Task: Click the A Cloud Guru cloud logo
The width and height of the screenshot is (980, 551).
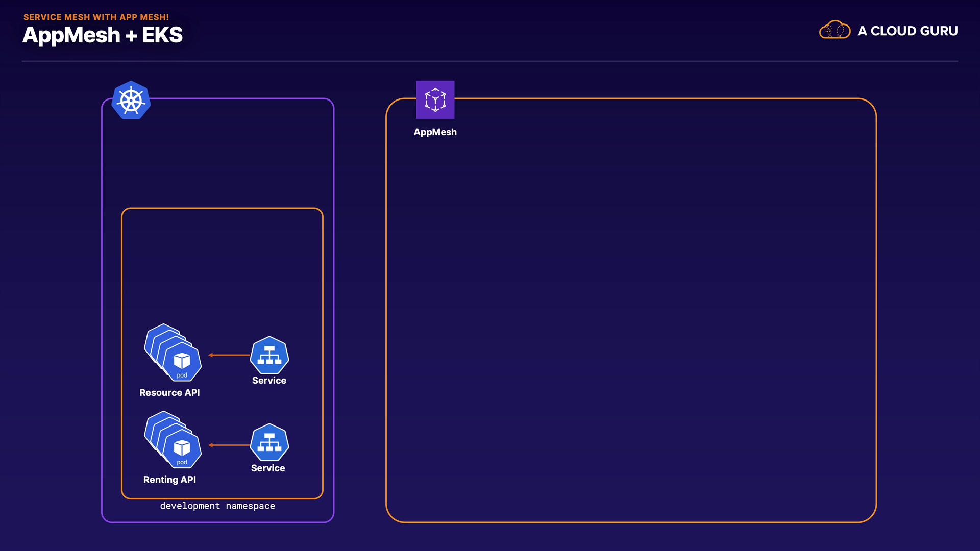Action: point(835,30)
